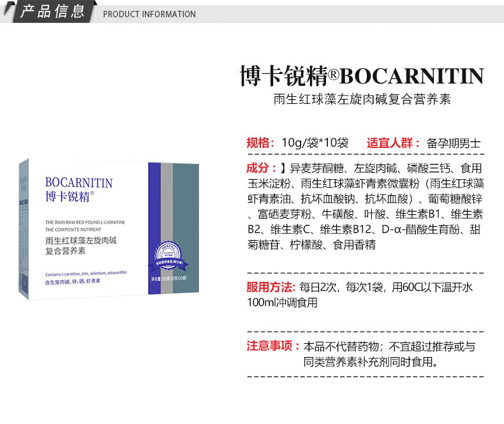
Task: Click the left side panel of box
Action: pos(24,230)
